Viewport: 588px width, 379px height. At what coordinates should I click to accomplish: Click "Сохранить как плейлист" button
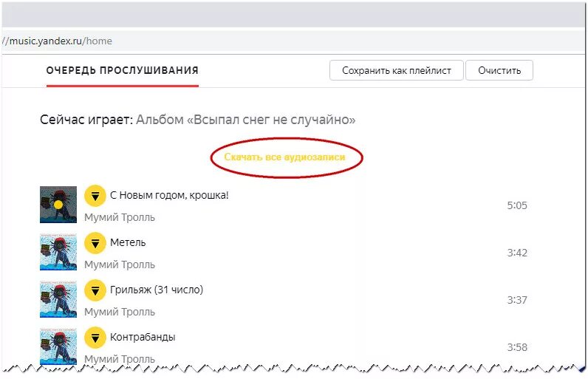(x=397, y=70)
